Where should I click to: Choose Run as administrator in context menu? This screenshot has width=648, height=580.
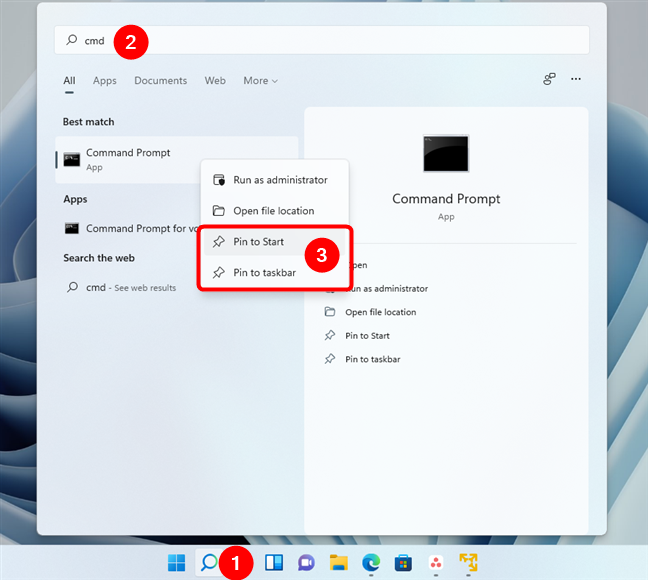click(275, 180)
